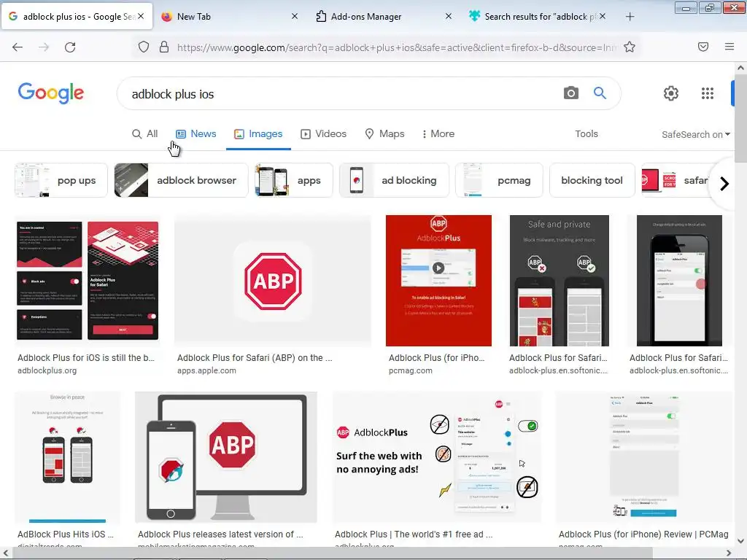This screenshot has height=560, width=747.
Task: Open Browse in peace thumbnail
Action: [x=67, y=457]
